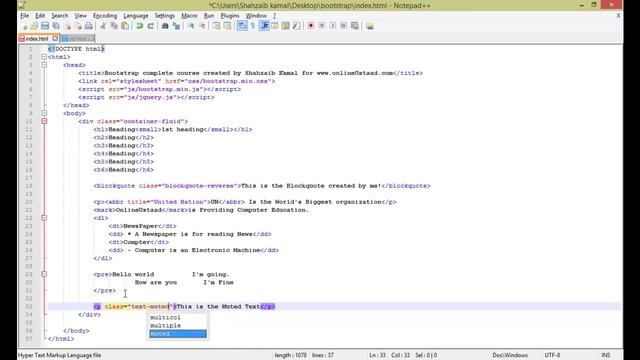
Task: Open the Plugins menu
Action: pyautogui.click(x=230, y=16)
